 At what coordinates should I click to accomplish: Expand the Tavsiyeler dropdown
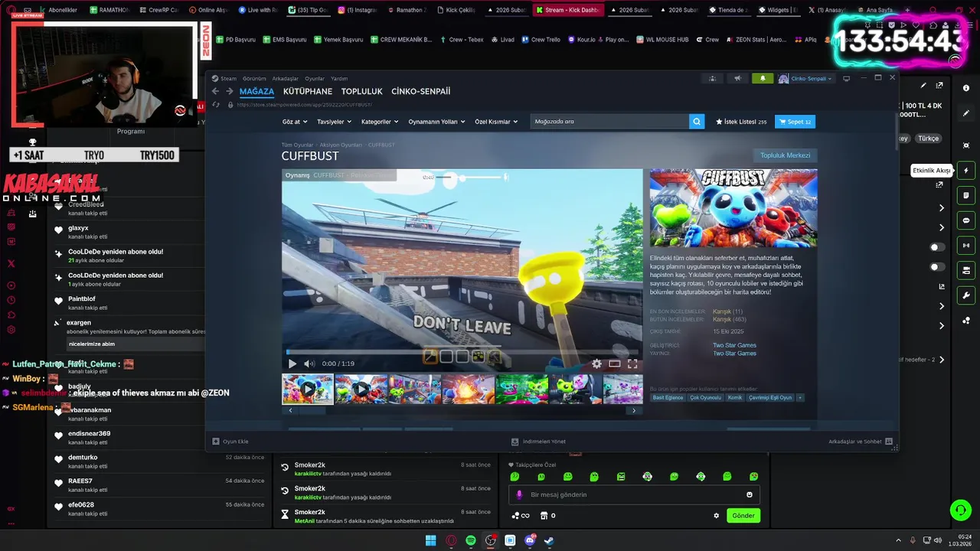(335, 122)
